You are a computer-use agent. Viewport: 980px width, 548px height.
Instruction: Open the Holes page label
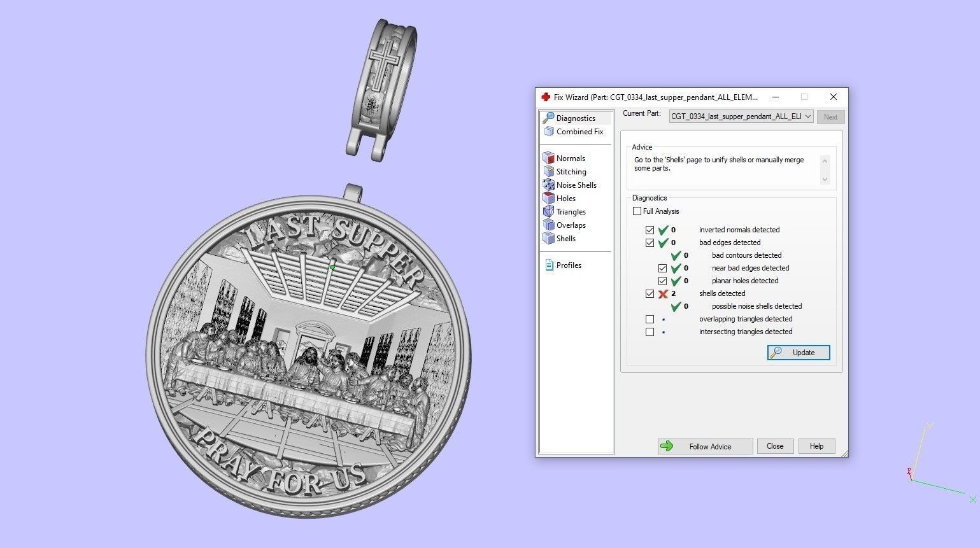[565, 198]
